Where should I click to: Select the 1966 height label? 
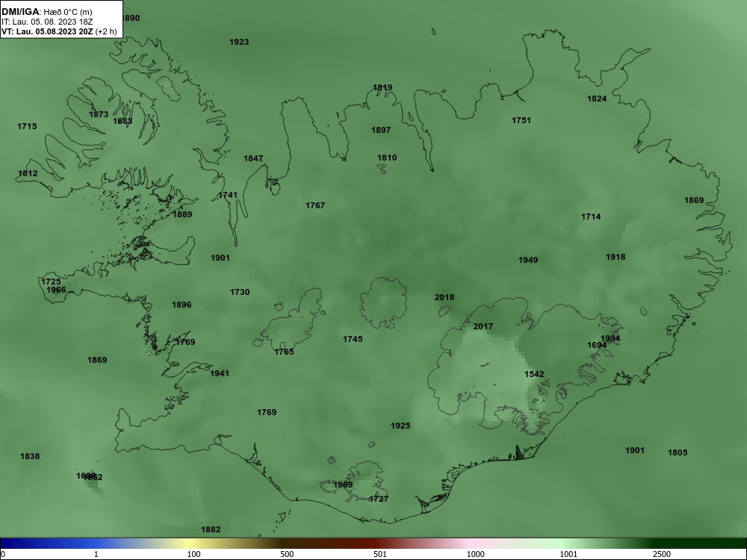coord(56,290)
